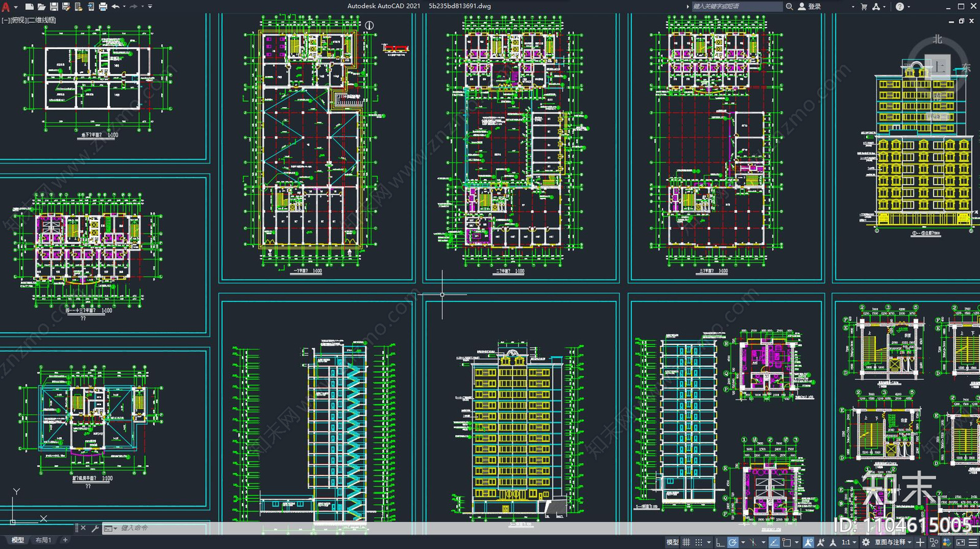This screenshot has height=549, width=980.
Task: Switch to the 布局1 layout tab
Action: click(x=43, y=540)
